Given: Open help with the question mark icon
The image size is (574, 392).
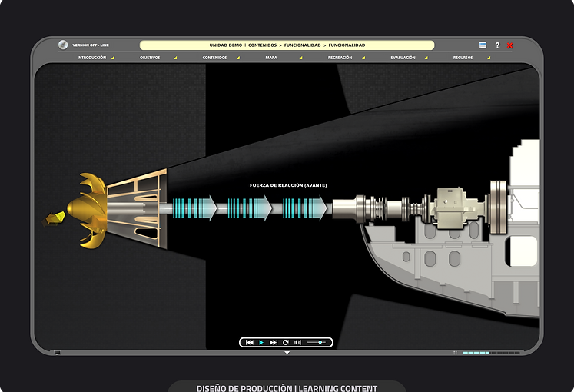Looking at the screenshot, I should (x=497, y=45).
